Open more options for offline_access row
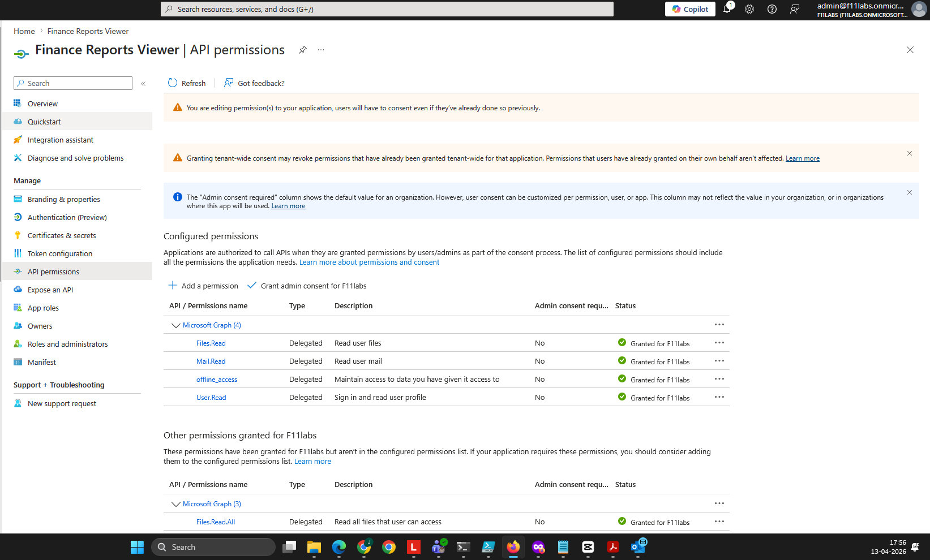 tap(719, 379)
